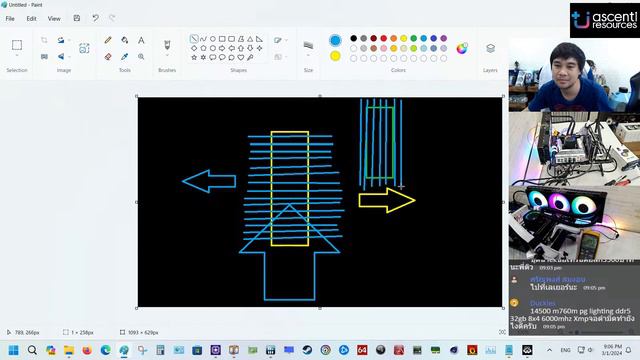640x360 pixels.
Task: Pick the black color swatch
Action: 353,38
